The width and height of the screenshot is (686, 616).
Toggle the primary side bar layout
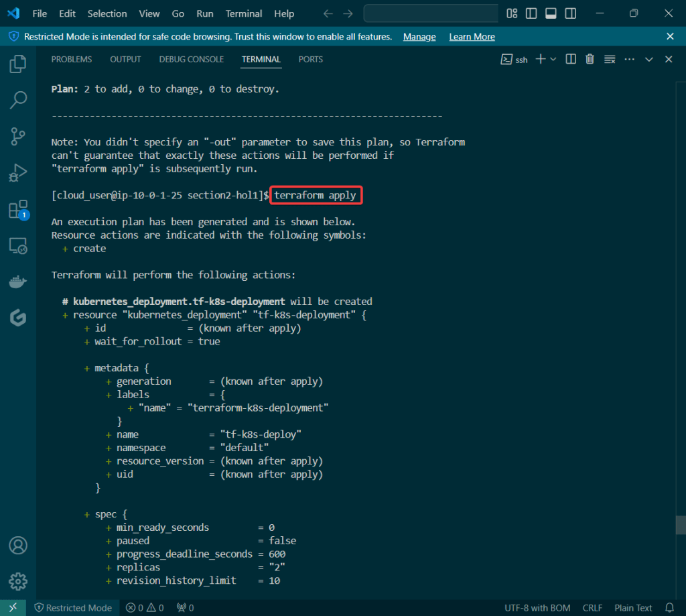click(x=531, y=13)
